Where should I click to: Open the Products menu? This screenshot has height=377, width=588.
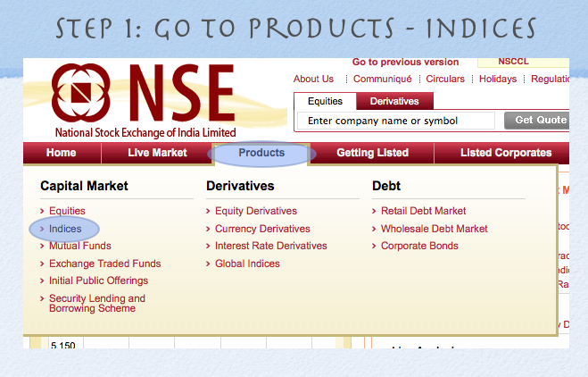coord(261,153)
